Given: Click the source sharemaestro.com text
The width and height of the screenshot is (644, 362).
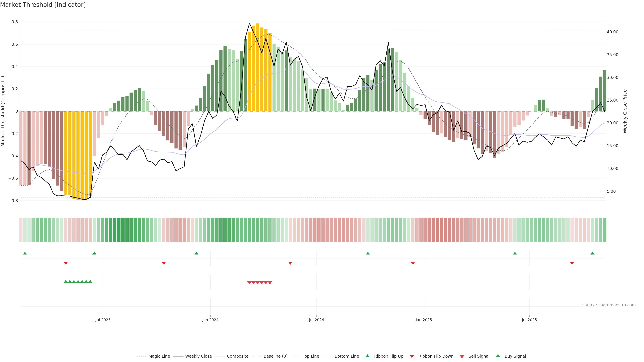Looking at the screenshot, I should pyautogui.click(x=609, y=305).
